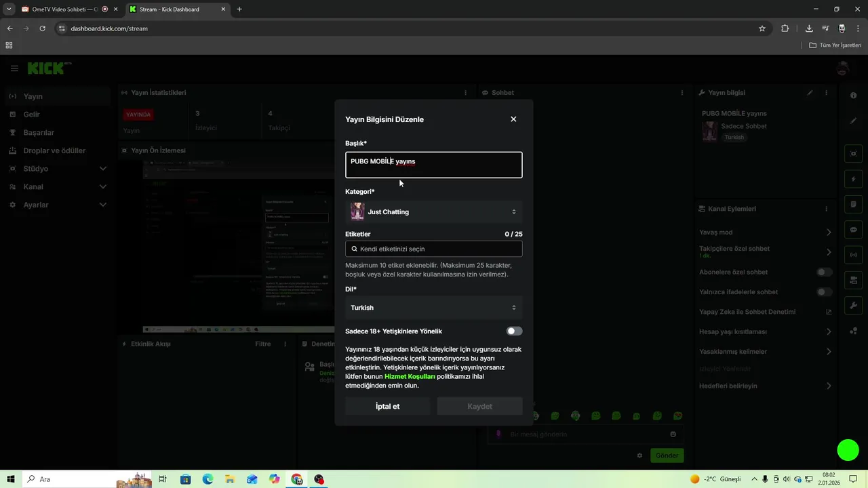Click the user avatar at top right

coord(843,68)
